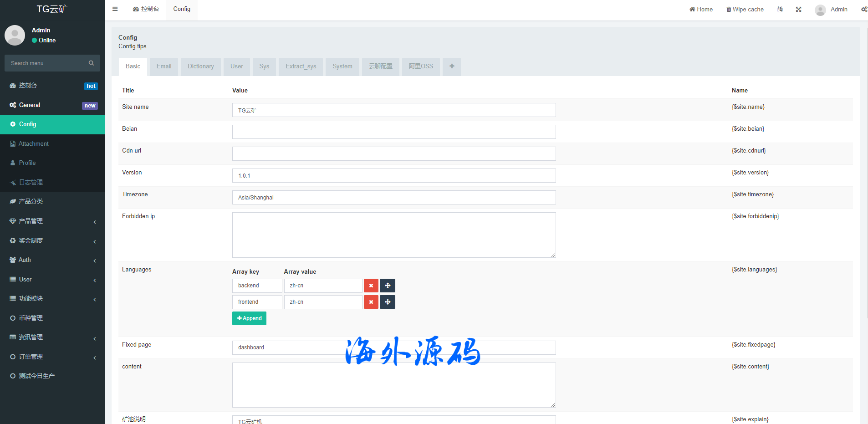Viewport: 868px width, 424px height.
Task: Delete the frontend language row
Action: [x=371, y=302]
